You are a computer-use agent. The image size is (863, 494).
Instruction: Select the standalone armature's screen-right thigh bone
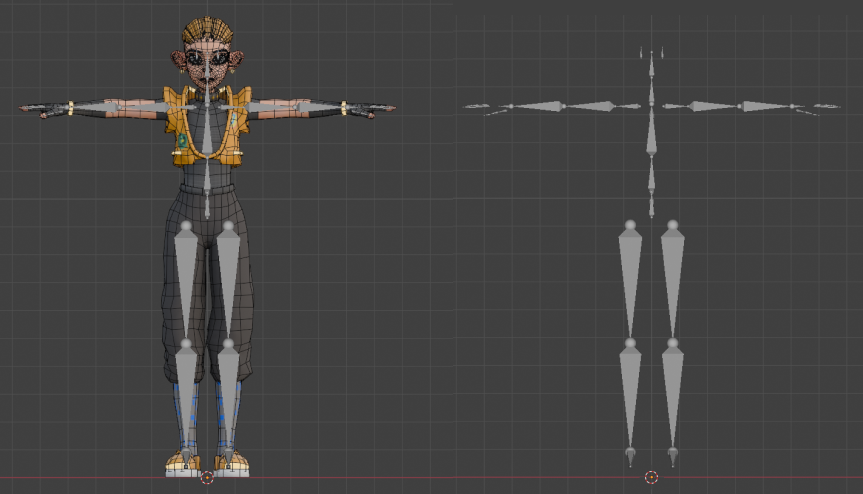click(x=672, y=280)
